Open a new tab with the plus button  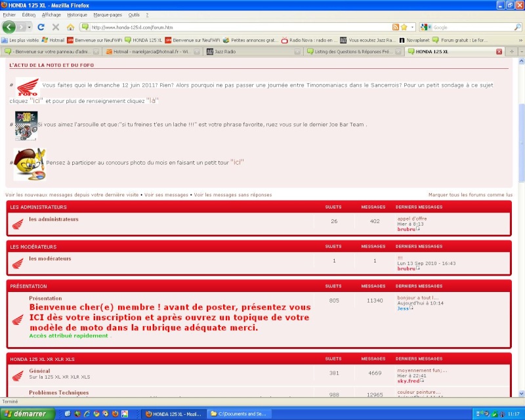click(512, 52)
